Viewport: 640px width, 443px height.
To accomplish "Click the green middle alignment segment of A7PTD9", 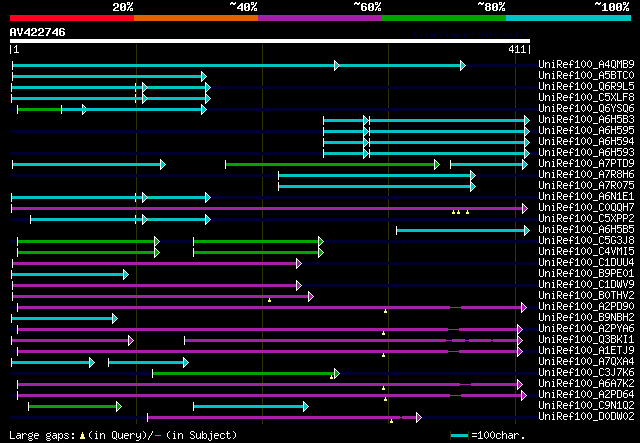I will coord(333,165).
